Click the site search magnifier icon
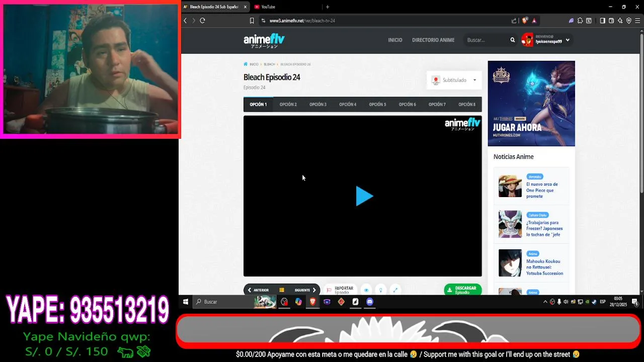644x362 pixels. pos(513,40)
